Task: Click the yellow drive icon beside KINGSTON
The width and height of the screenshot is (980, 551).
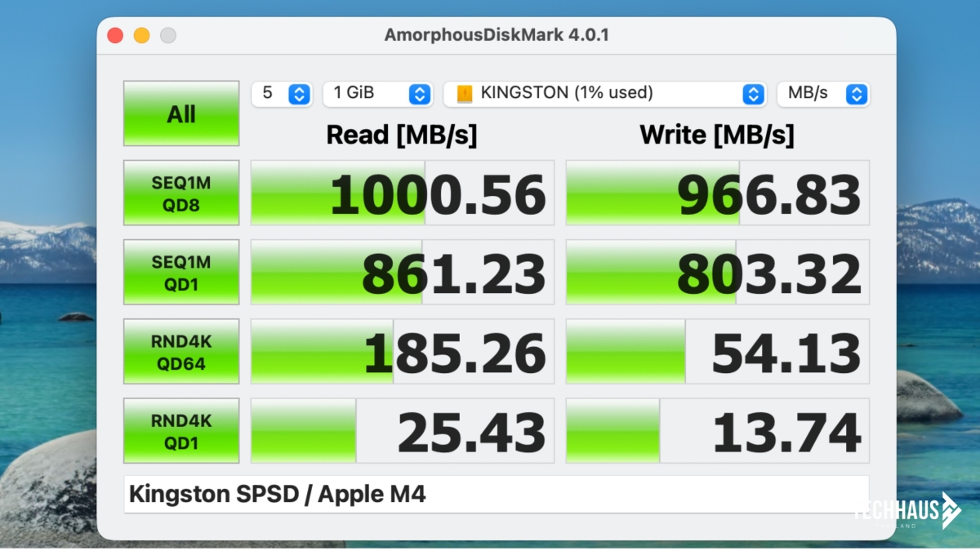Action: [465, 94]
